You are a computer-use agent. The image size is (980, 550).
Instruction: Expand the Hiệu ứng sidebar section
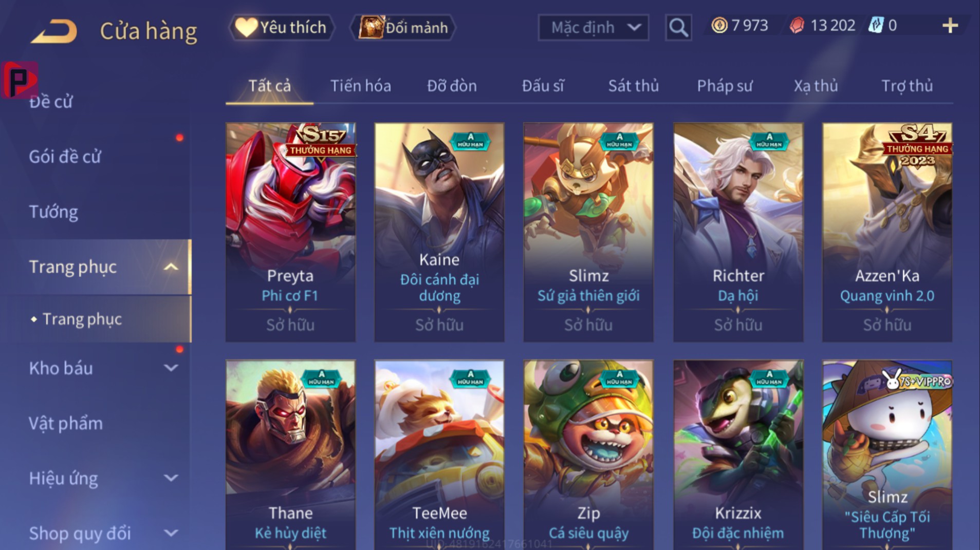(171, 478)
